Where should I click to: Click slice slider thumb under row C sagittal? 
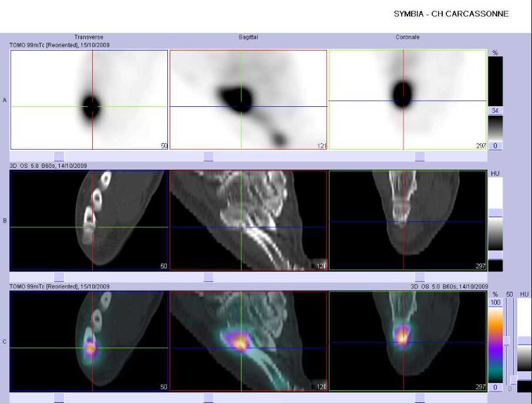208,398
